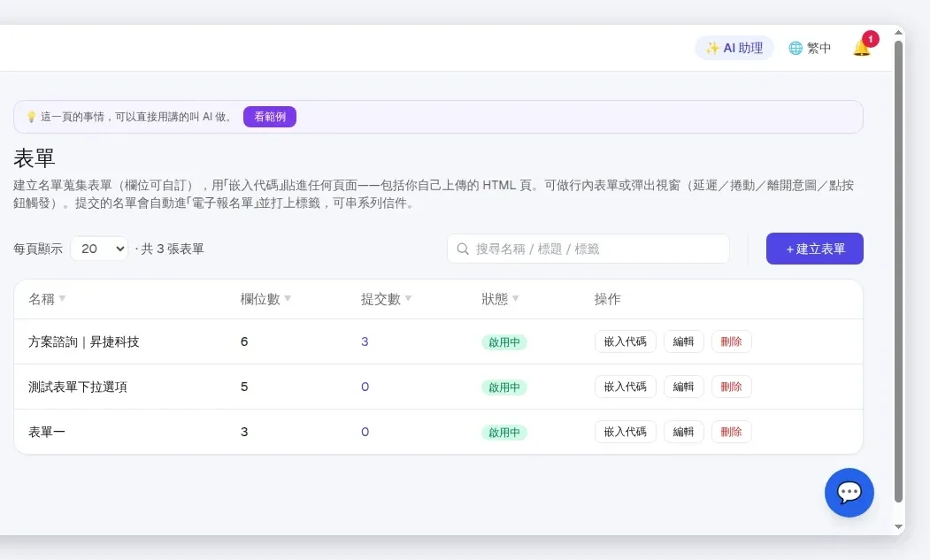Image resolution: width=930 pixels, height=560 pixels.
Task: Click 看範例 button in tip banner
Action: click(x=269, y=117)
